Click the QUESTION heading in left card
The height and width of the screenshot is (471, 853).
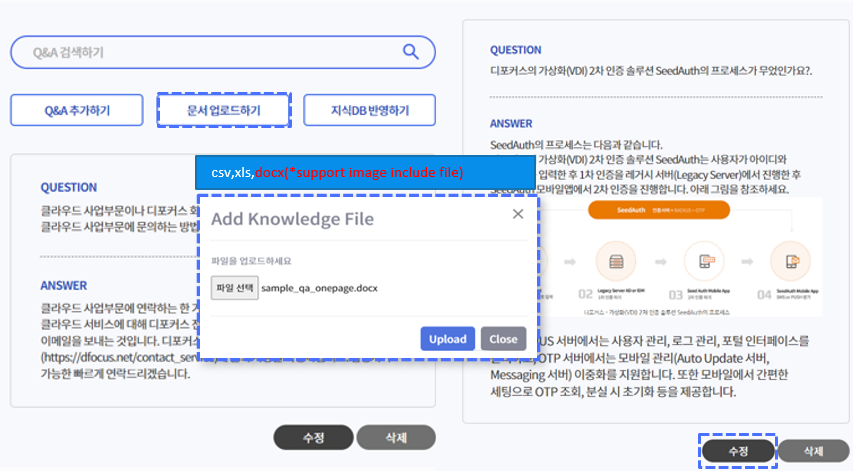69,188
